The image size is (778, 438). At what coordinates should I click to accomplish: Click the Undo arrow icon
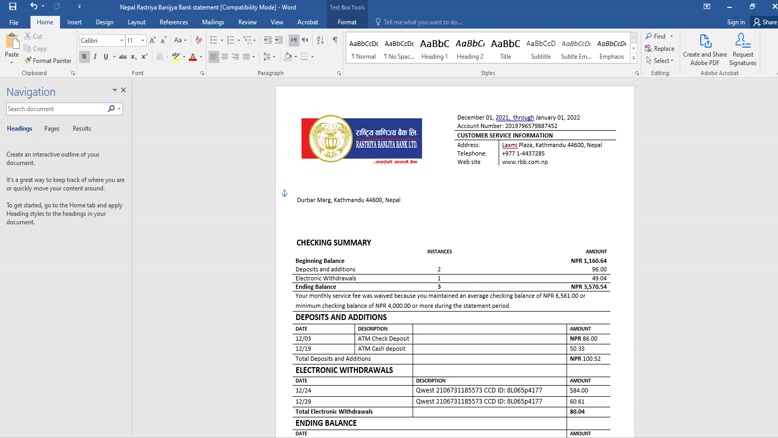[33, 7]
